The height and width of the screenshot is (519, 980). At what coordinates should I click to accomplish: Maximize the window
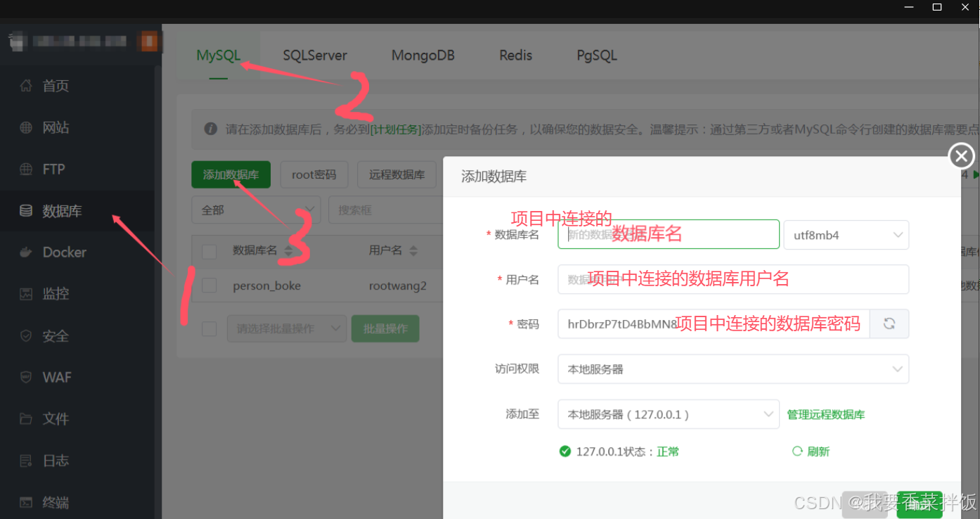coord(936,7)
